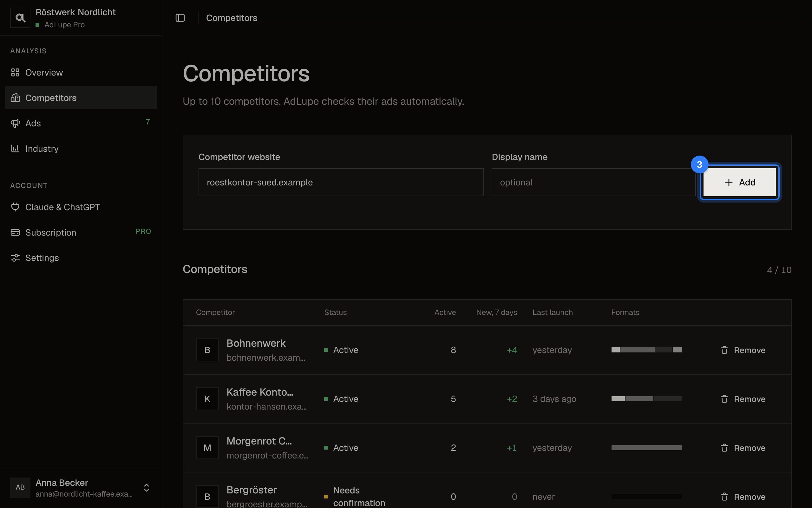Click the "Needs confirmation" status text
The image size is (812, 508).
pos(359,497)
